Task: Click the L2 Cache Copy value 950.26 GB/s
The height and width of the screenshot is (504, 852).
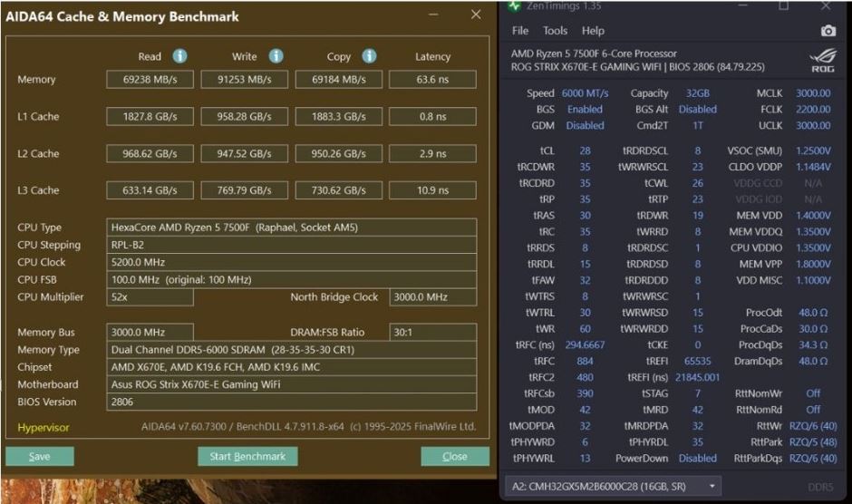Action: tap(338, 153)
